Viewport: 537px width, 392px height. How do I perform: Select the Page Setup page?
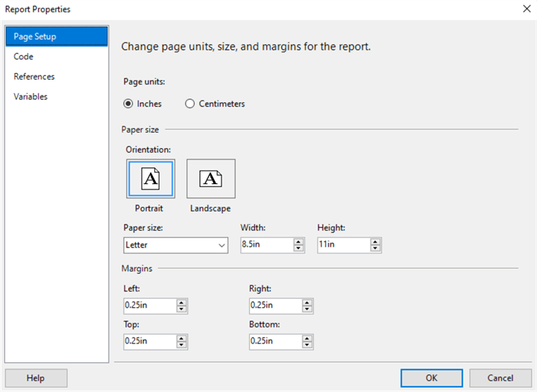click(35, 37)
